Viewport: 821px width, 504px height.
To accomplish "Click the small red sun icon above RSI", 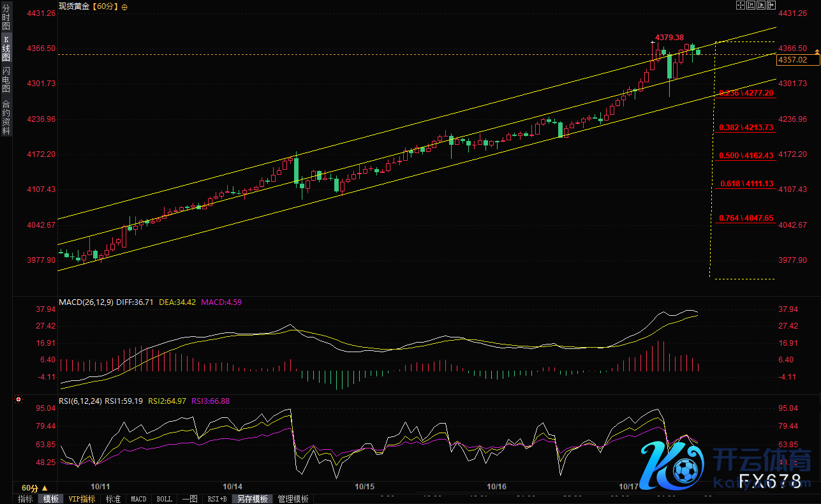I will 18,400.
